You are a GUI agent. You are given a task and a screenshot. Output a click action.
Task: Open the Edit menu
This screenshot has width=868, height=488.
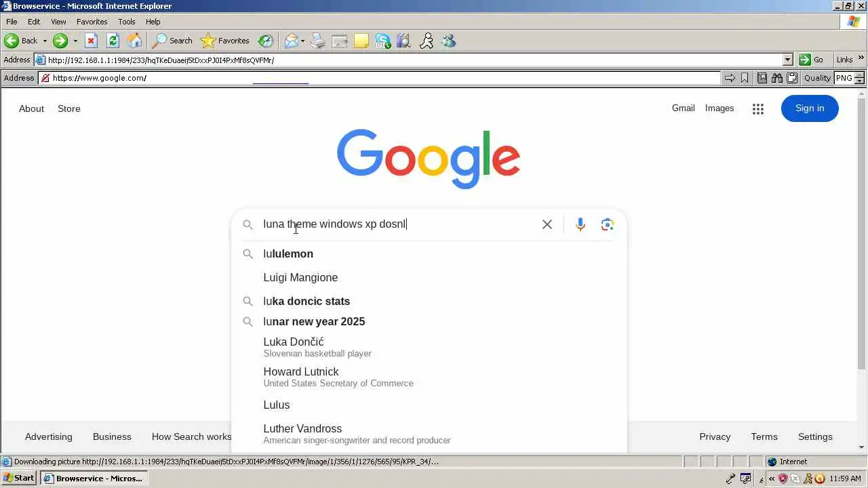[34, 22]
